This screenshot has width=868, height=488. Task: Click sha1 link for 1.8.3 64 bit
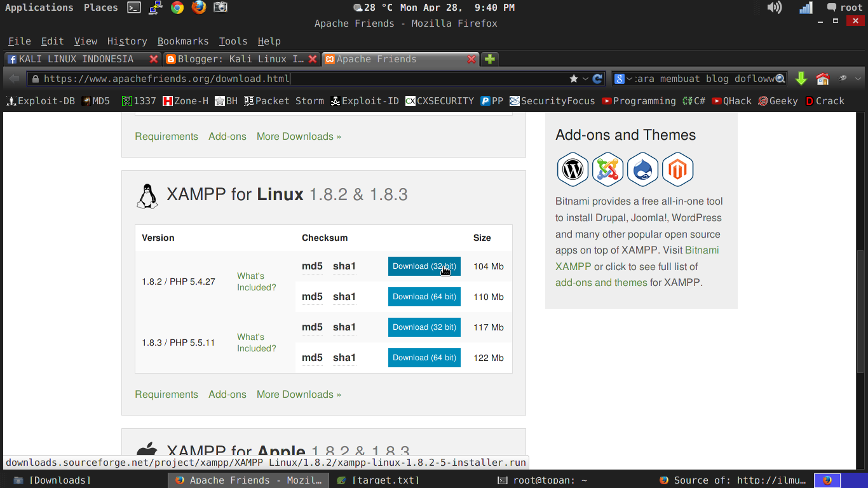click(x=344, y=358)
